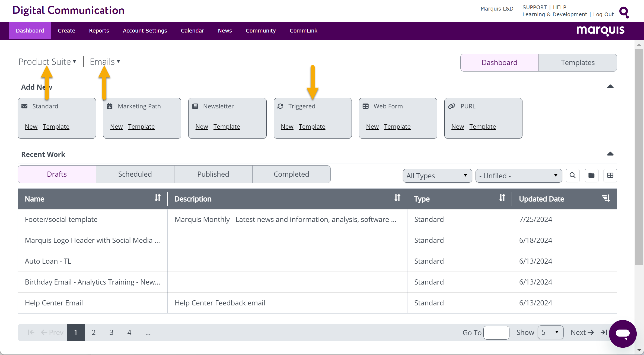Click the marquis logo
The width and height of the screenshot is (644, 355).
pyautogui.click(x=600, y=31)
